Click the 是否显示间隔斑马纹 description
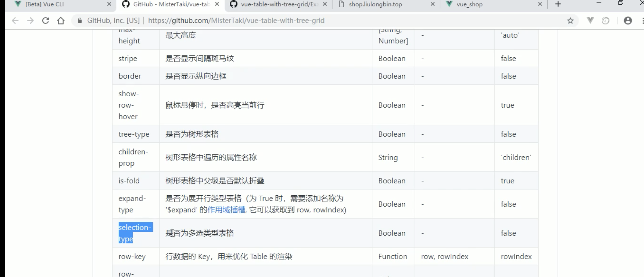This screenshot has height=277, width=644. pos(200,58)
